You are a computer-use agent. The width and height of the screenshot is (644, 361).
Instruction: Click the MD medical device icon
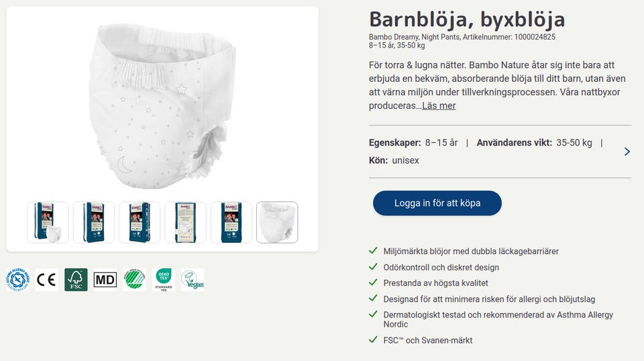click(x=105, y=280)
